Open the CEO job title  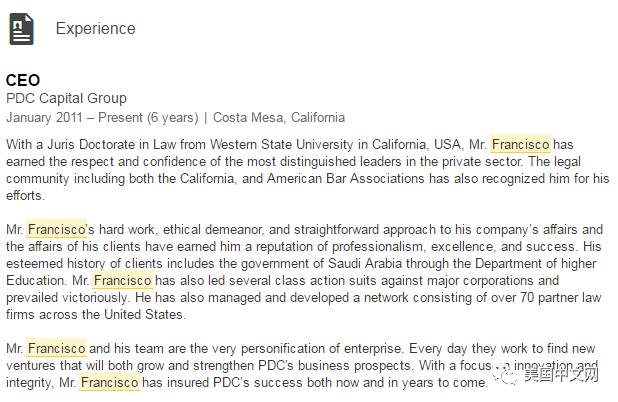coord(23,80)
